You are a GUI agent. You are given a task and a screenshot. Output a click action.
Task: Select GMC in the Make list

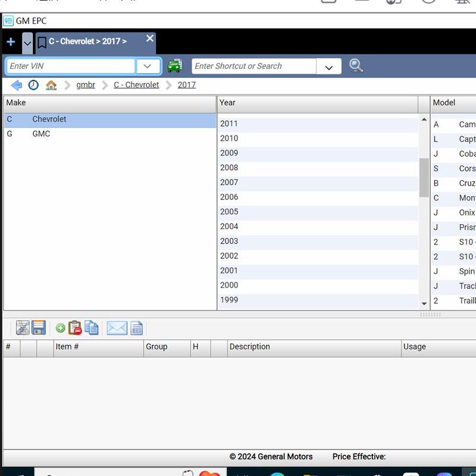click(110, 134)
